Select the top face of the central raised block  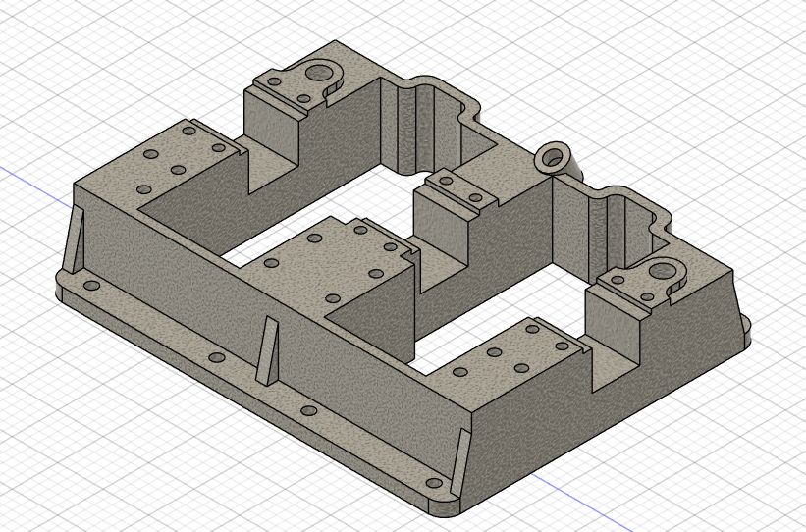coord(329,266)
